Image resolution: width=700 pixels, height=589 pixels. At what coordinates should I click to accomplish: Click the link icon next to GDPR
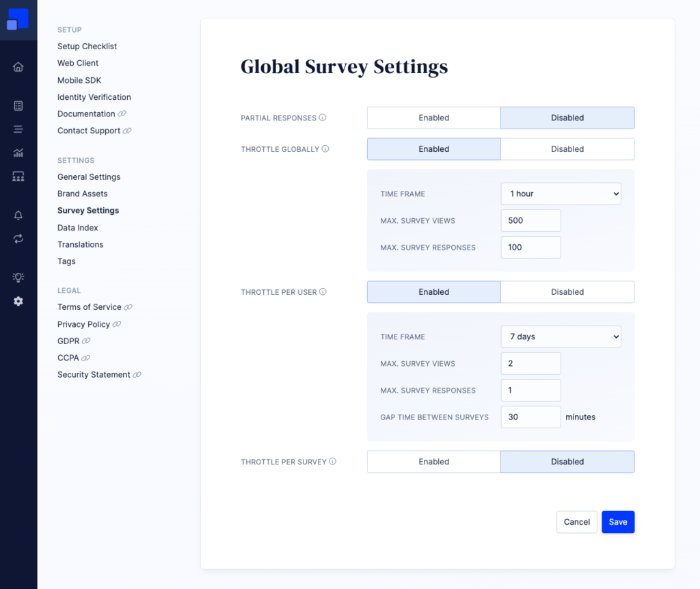86,341
